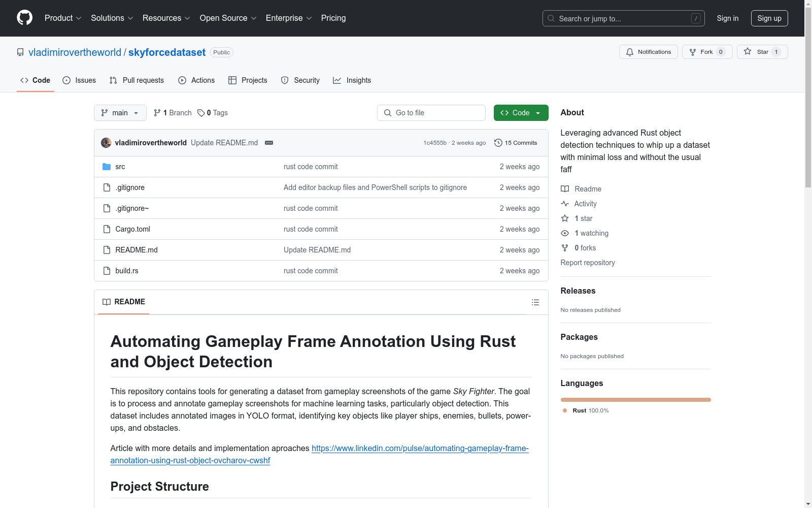The height and width of the screenshot is (508, 812).
Task: Focus the Go to file input
Action: pyautogui.click(x=431, y=113)
